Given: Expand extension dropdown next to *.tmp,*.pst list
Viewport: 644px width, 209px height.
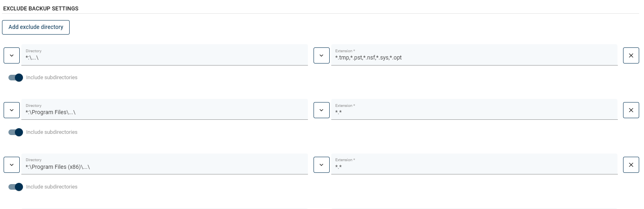Looking at the screenshot, I should pyautogui.click(x=321, y=55).
